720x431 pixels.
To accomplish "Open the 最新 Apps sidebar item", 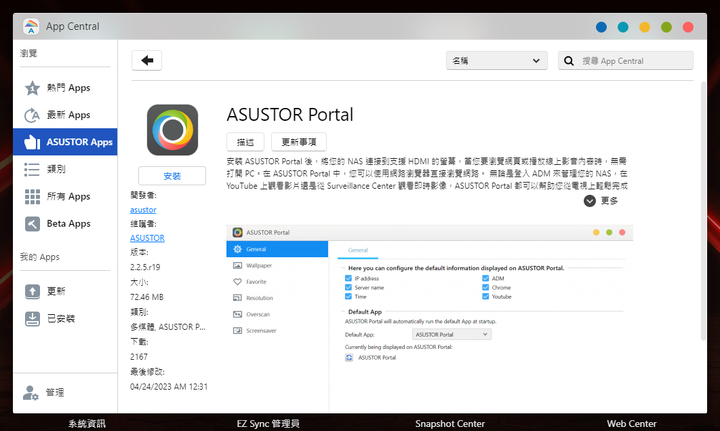I will click(x=65, y=115).
